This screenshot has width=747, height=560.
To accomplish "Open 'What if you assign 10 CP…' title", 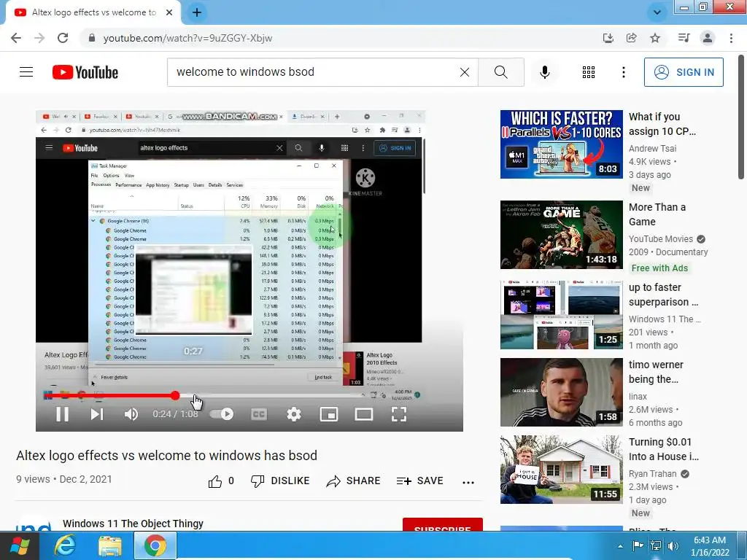I will tap(662, 124).
